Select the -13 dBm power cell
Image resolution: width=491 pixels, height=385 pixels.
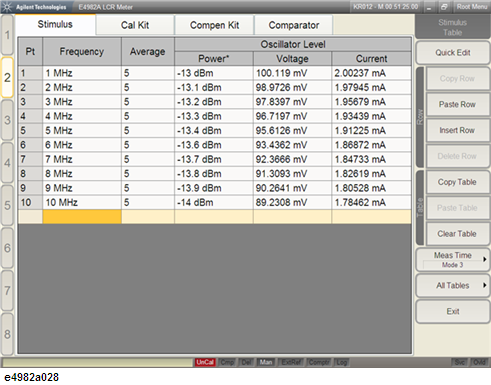coord(214,73)
